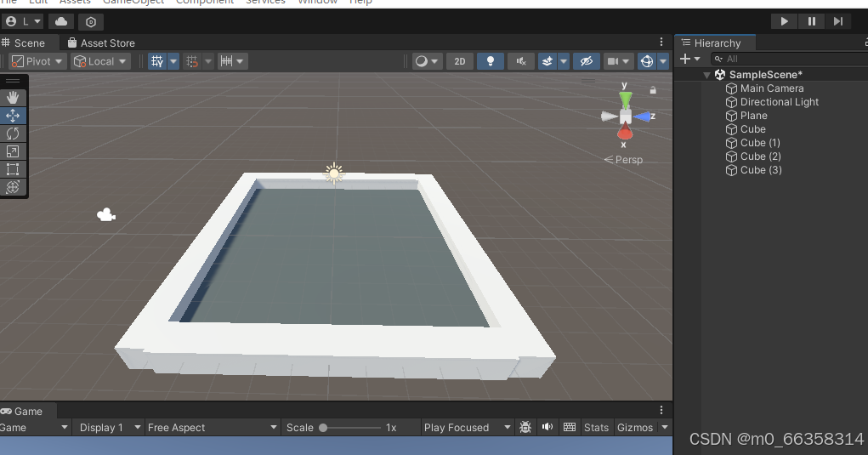The width and height of the screenshot is (868, 455).
Task: Click the blue Z axis cone
Action: 642,117
